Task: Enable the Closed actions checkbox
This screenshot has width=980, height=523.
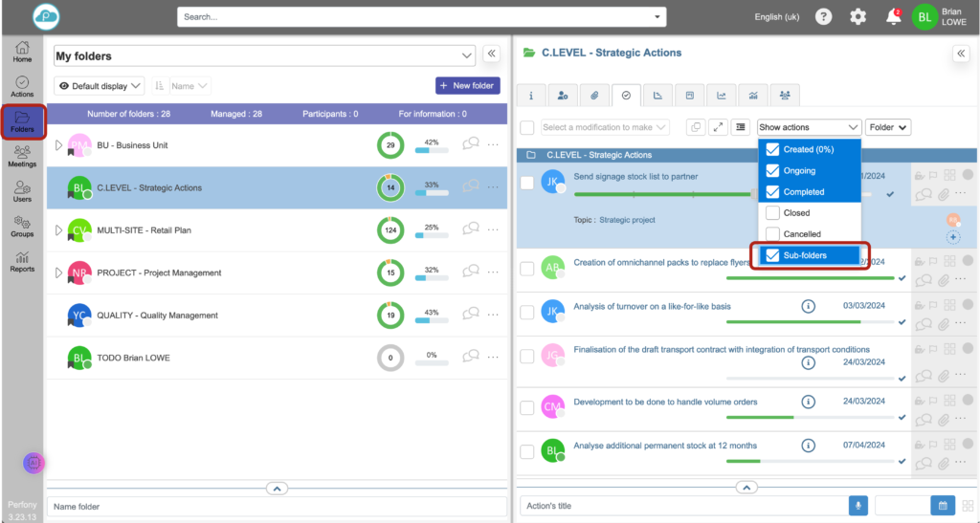Action: (773, 213)
